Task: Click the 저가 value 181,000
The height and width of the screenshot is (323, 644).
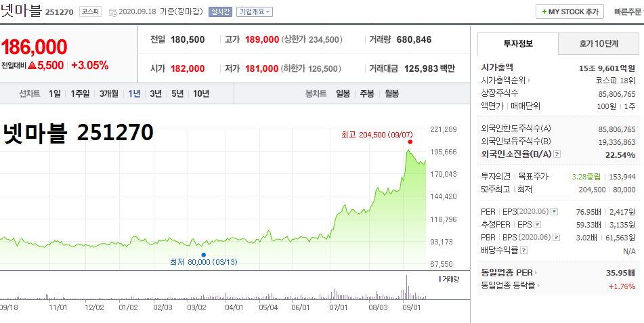Action: pyautogui.click(x=262, y=68)
